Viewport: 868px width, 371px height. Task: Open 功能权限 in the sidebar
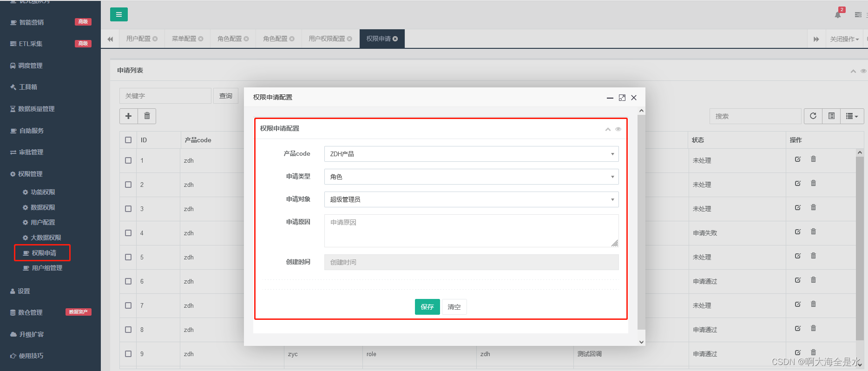pyautogui.click(x=43, y=192)
